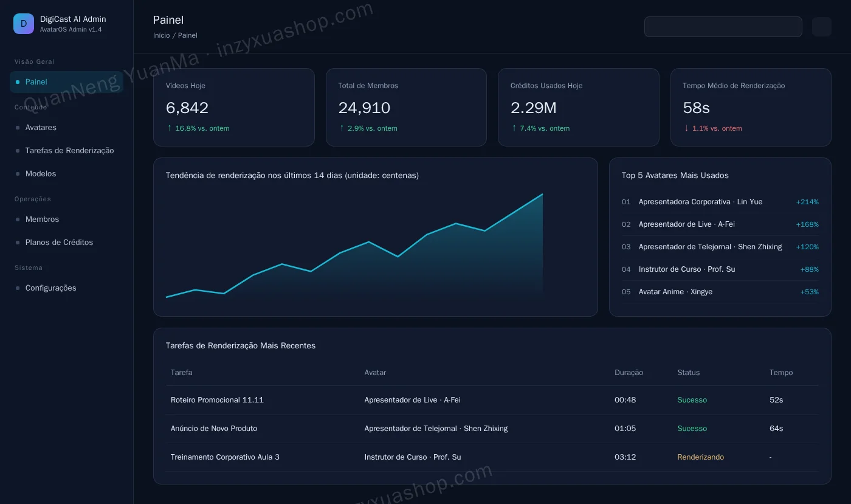
Task: Click the Início / Painel breadcrumb
Action: click(x=175, y=35)
